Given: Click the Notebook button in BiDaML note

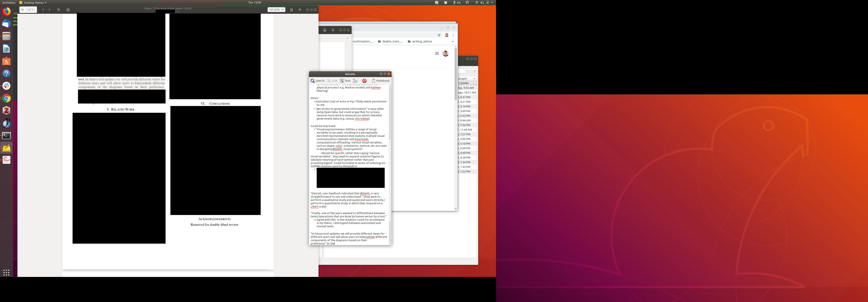Looking at the screenshot, I should (380, 81).
